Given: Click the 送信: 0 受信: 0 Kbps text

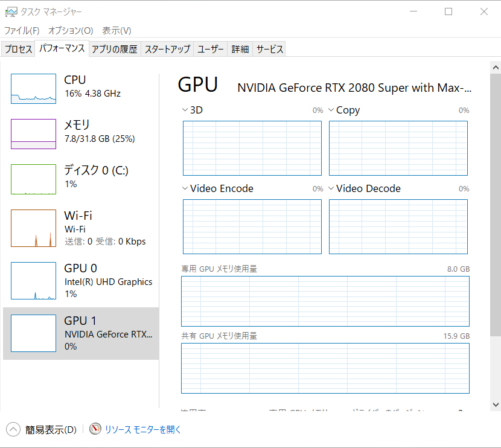Looking at the screenshot, I should (105, 242).
